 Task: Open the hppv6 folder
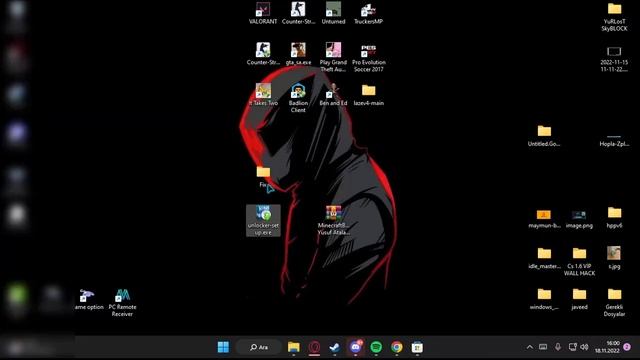tap(614, 217)
